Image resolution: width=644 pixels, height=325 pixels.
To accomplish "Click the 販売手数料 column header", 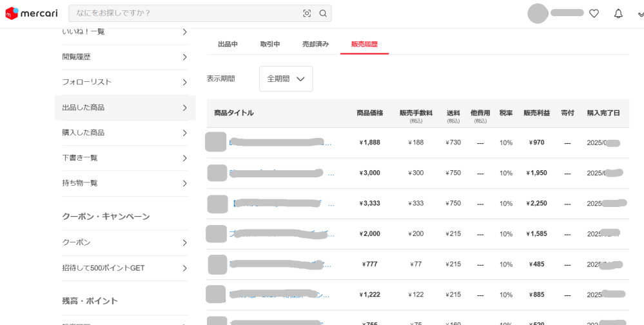I will (x=416, y=113).
